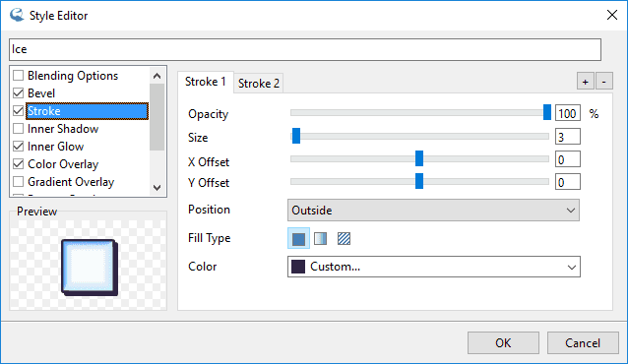Expand the Color dropdown showing Custom

pos(434,267)
